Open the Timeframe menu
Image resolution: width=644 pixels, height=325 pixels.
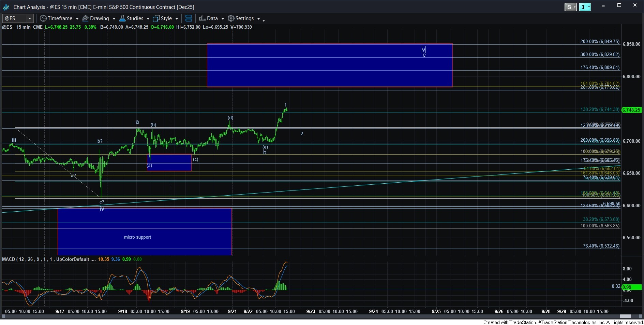pyautogui.click(x=60, y=18)
